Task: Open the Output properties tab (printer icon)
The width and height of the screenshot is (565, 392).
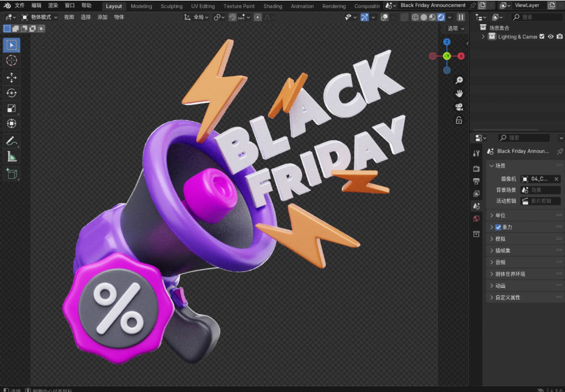Action: [x=476, y=181]
